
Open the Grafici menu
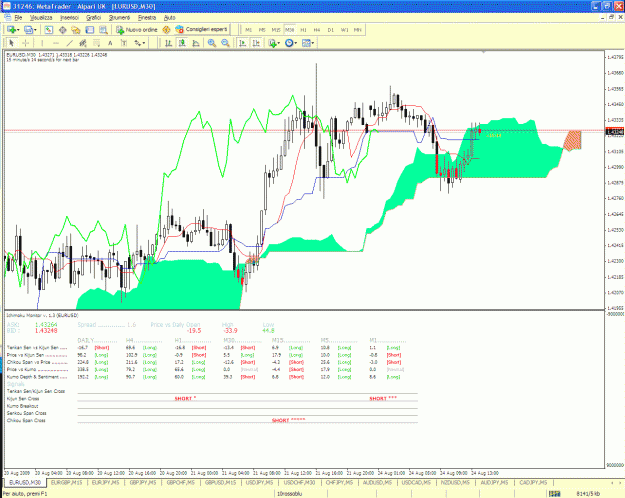tap(93, 18)
